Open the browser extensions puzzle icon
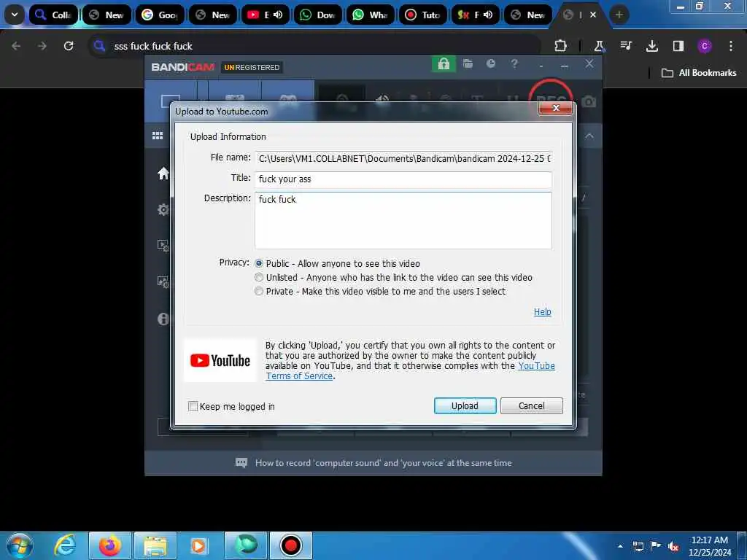 tap(561, 46)
